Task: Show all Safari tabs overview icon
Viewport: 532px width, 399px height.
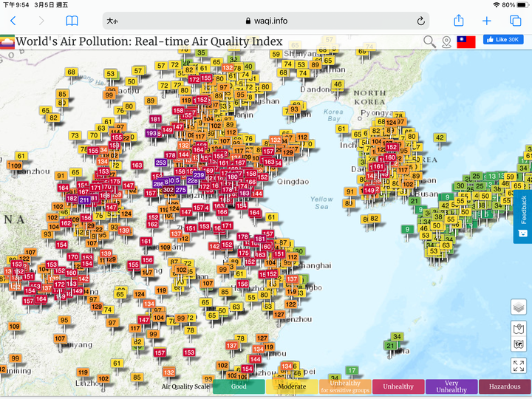Action: point(516,21)
